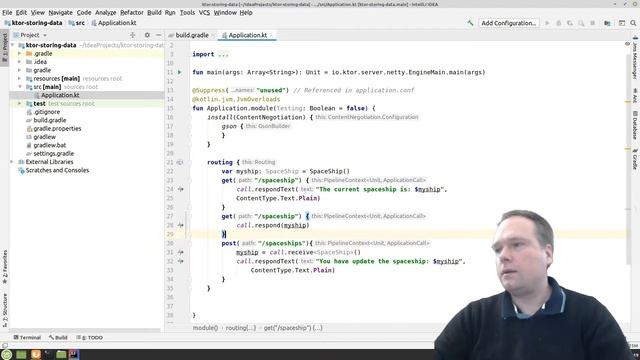Screen dimensions: 640x360
Task: Open Search Everywhere magnifier icon
Action: tap(633, 23)
